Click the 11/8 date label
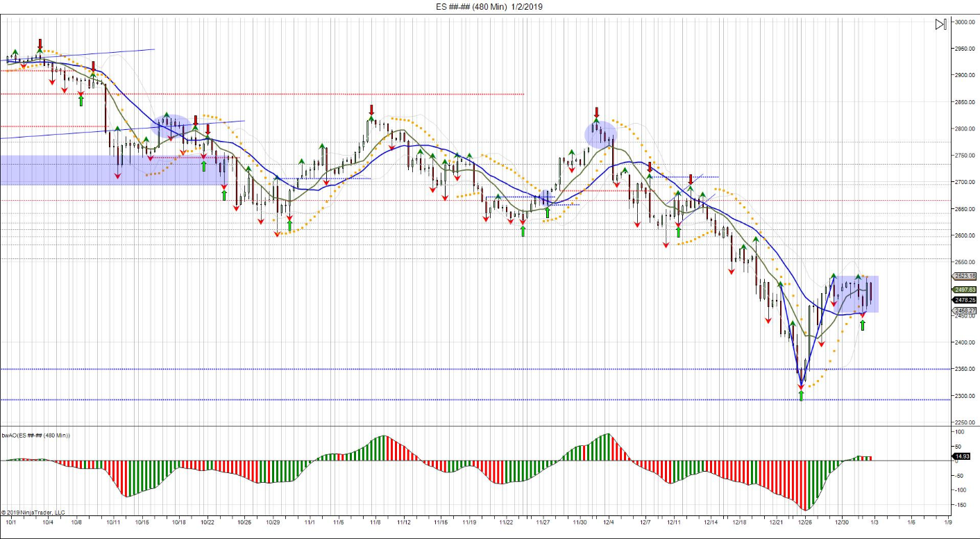 (375, 522)
